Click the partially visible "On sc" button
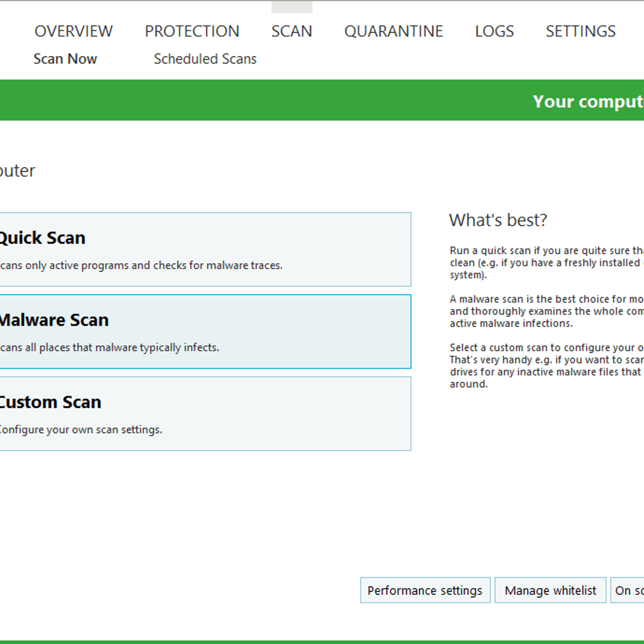The width and height of the screenshot is (644, 644). pyautogui.click(x=628, y=590)
